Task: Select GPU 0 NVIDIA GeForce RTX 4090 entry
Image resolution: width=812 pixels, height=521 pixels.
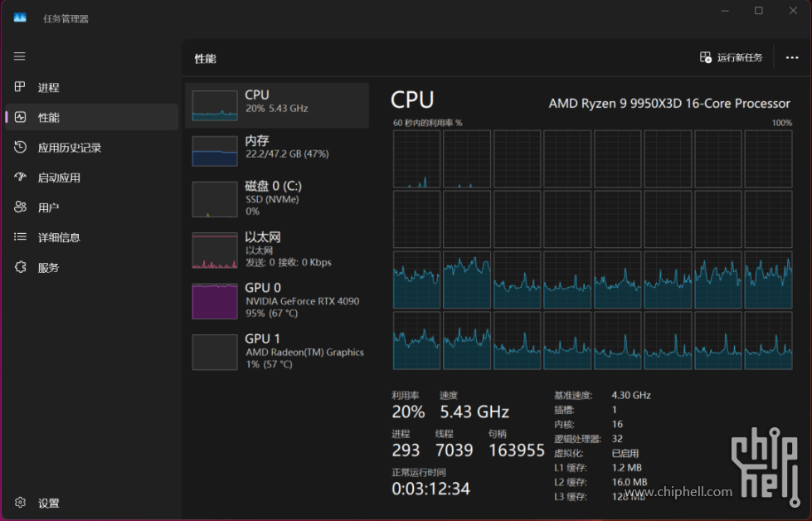Action: [277, 301]
